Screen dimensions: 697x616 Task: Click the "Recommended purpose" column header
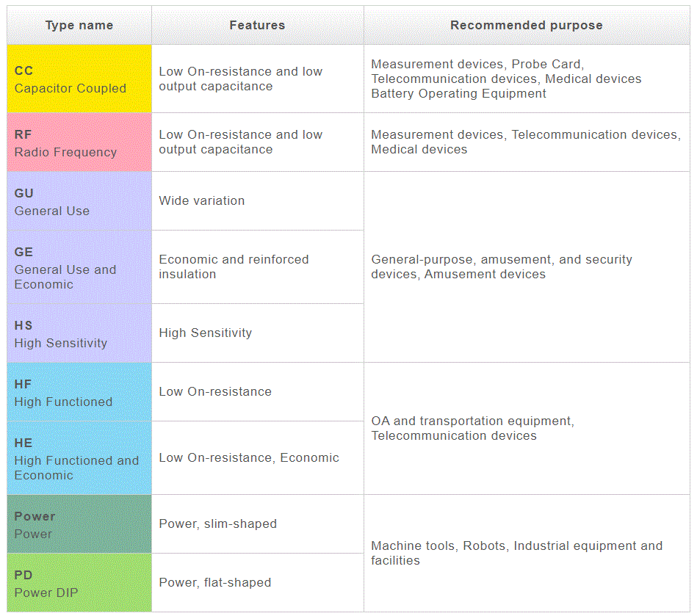click(526, 26)
